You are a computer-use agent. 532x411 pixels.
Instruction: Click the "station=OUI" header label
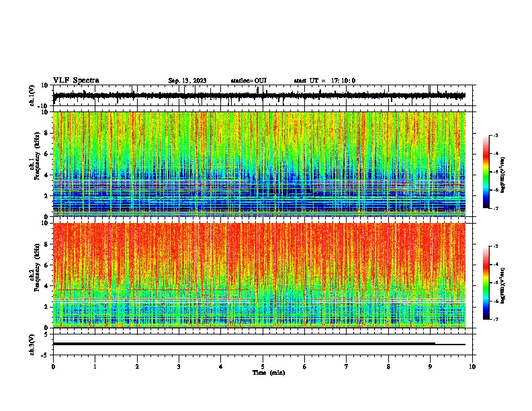249,81
